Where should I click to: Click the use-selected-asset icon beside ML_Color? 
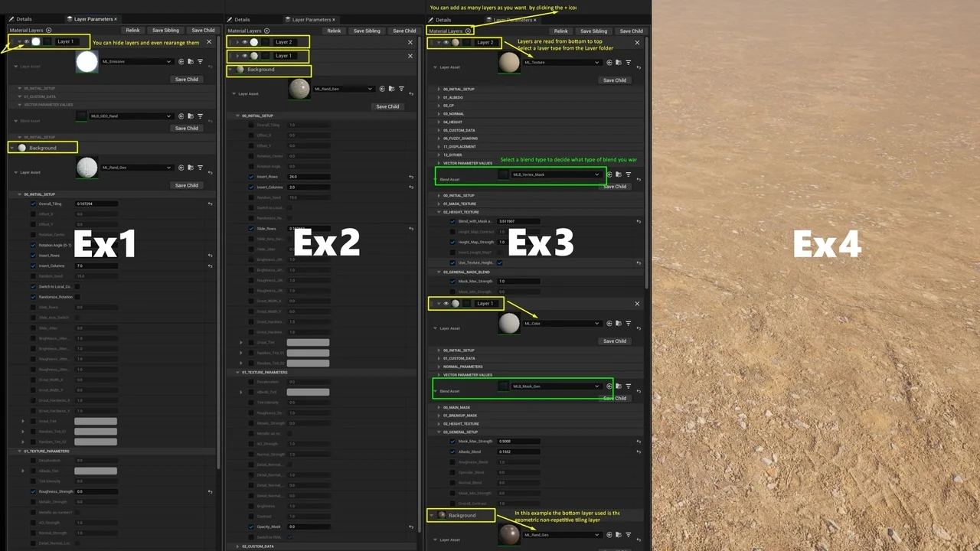pos(609,323)
